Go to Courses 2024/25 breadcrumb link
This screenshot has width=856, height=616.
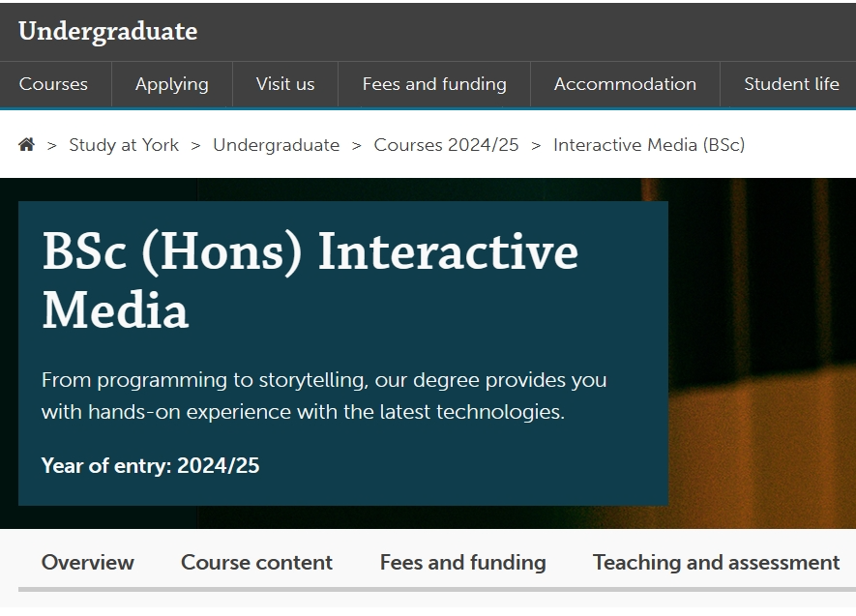(446, 145)
